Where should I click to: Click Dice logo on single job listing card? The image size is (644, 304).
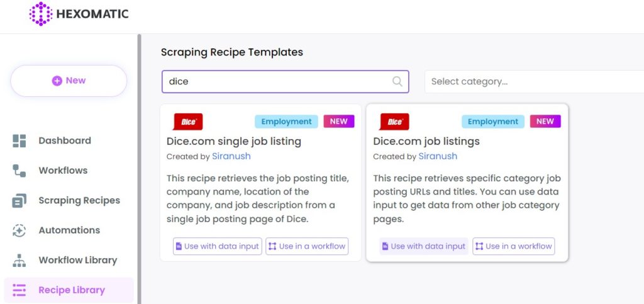[187, 121]
